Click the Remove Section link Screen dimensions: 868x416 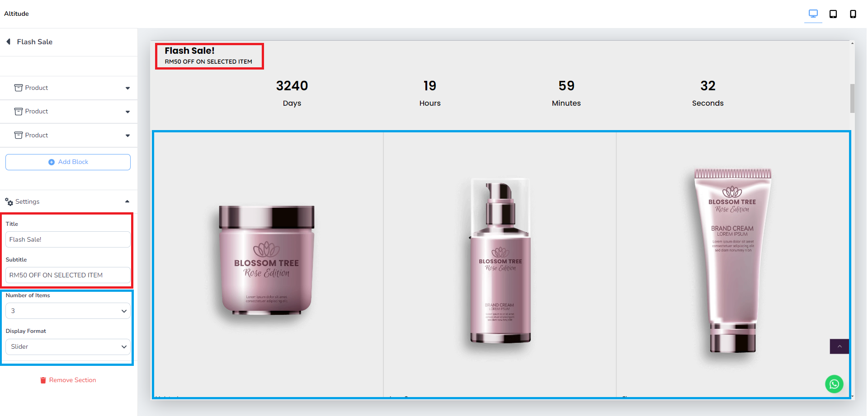(72, 380)
